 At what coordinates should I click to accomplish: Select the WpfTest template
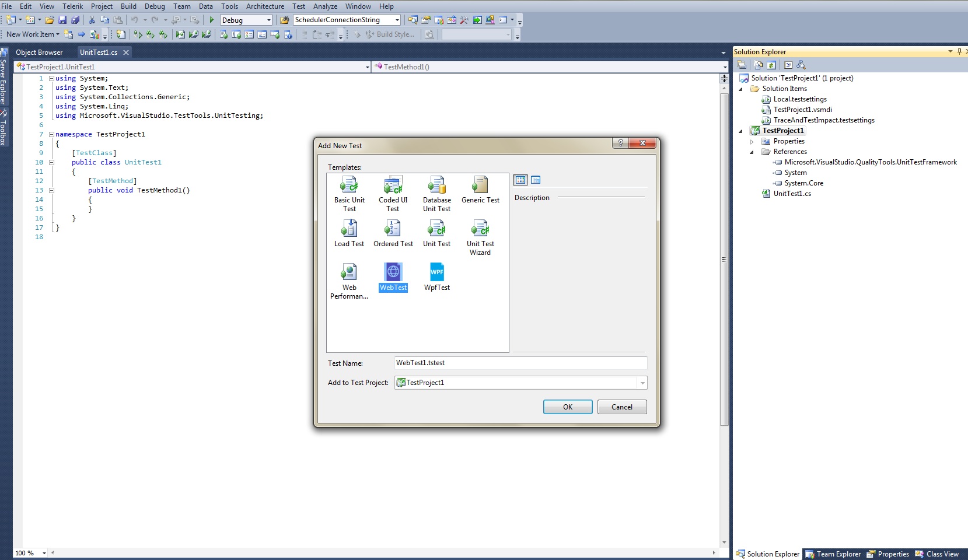point(436,278)
